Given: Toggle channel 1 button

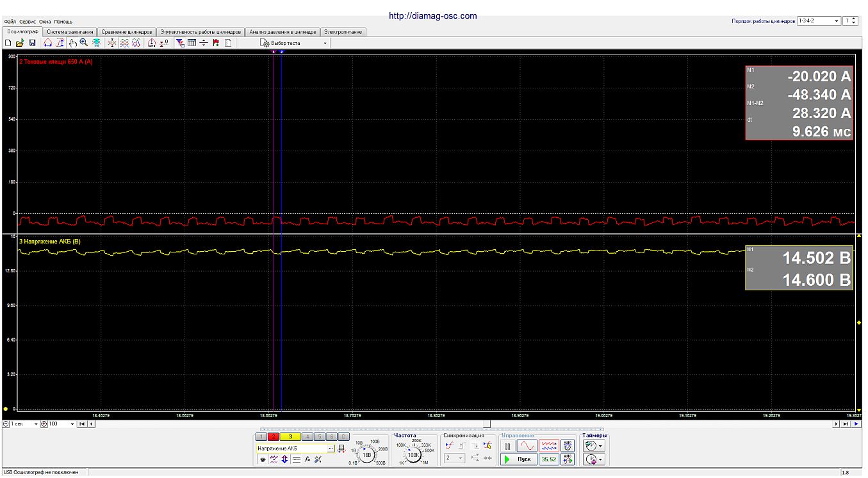Looking at the screenshot, I should 261,436.
